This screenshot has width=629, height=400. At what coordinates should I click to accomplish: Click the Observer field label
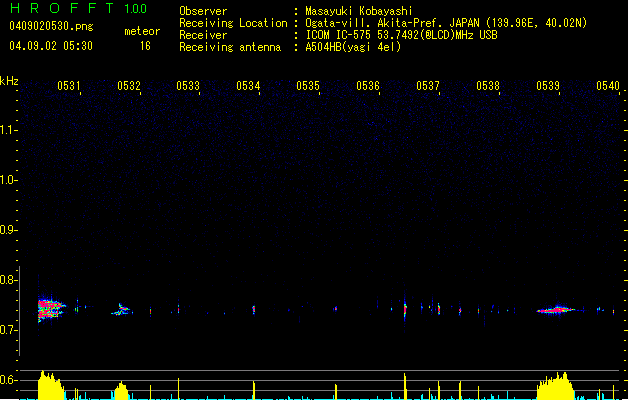203,11
